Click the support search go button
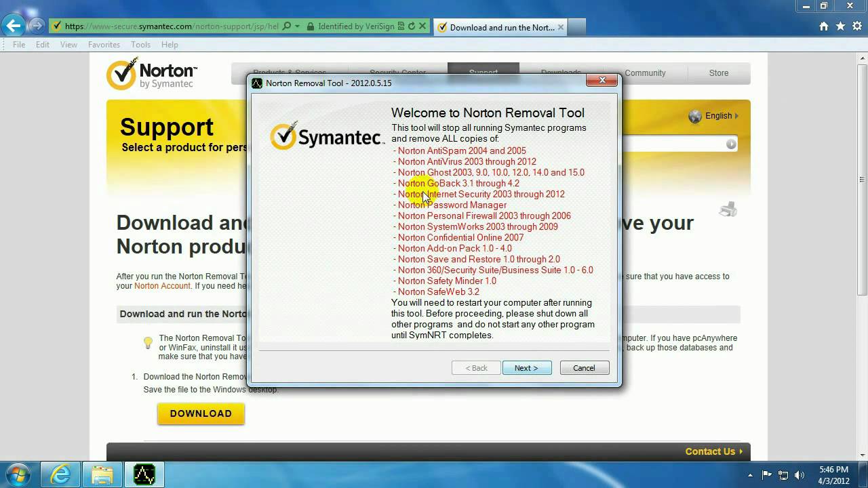 pos(731,144)
